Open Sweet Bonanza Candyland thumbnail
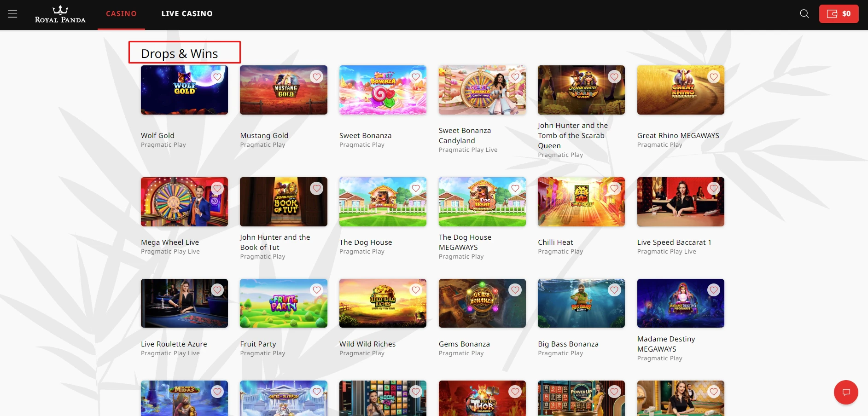The image size is (868, 416). 482,90
